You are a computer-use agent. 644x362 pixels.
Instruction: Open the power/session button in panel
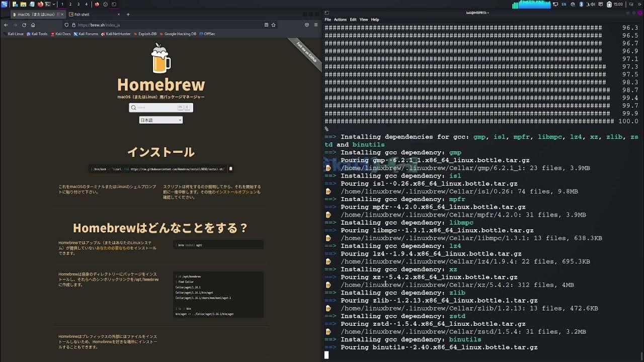click(x=639, y=5)
